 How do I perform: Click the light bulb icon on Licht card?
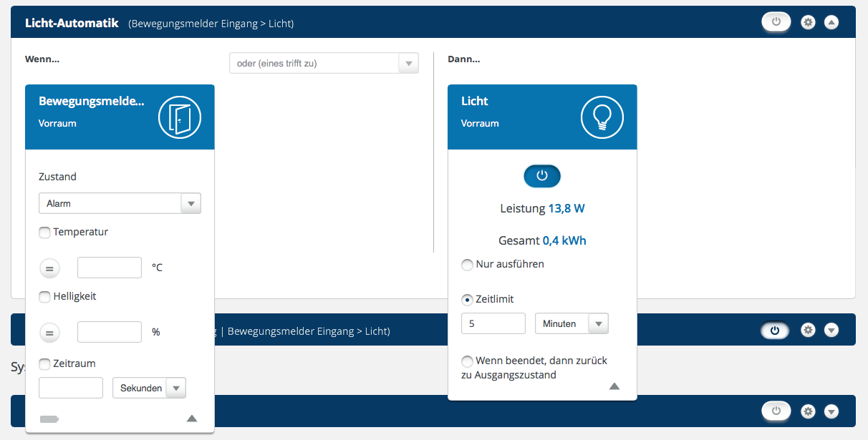tap(602, 117)
